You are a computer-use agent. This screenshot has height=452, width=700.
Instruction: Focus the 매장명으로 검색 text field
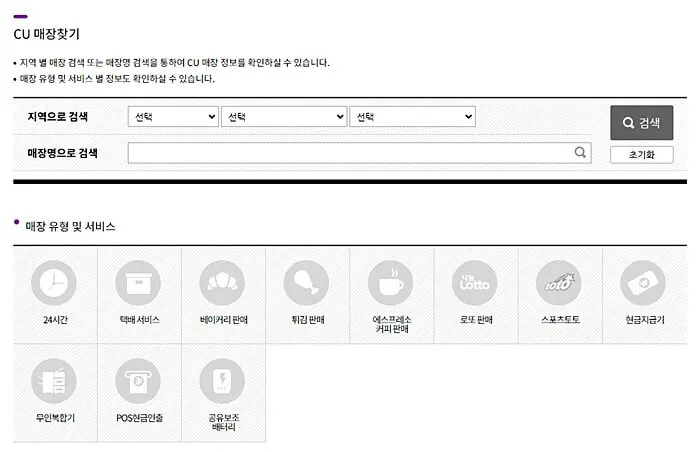pos(359,153)
